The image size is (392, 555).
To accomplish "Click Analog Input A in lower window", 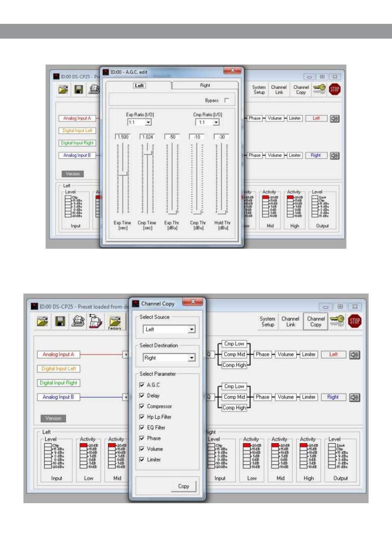I will (58, 354).
